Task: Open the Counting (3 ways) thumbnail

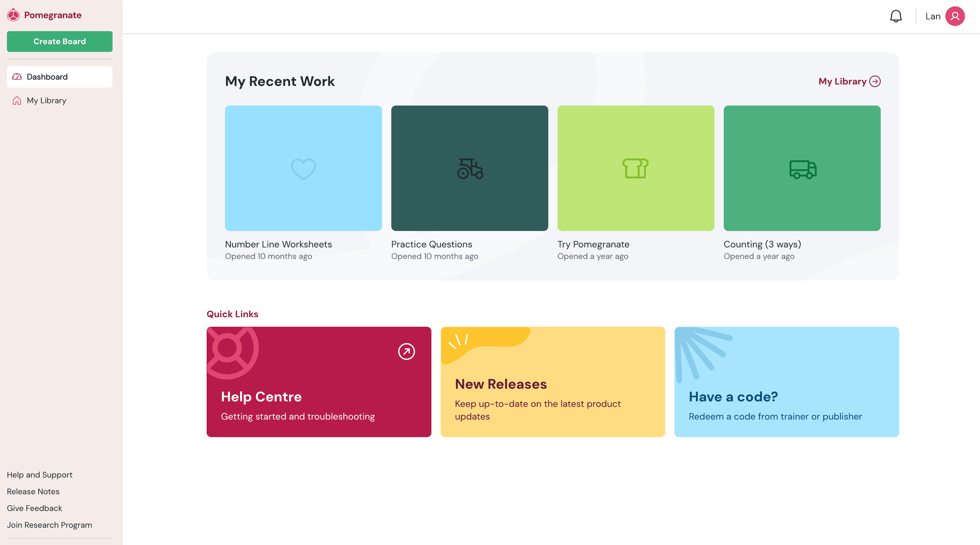Action: click(802, 168)
